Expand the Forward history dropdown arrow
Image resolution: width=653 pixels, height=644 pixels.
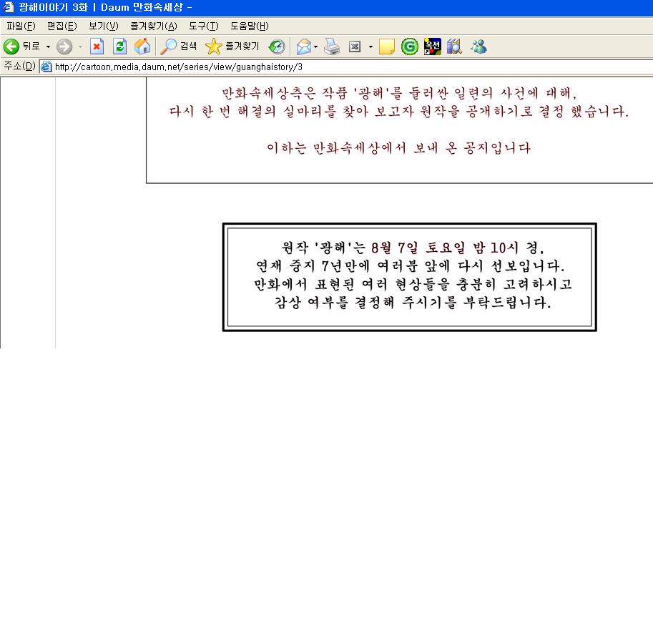80,47
